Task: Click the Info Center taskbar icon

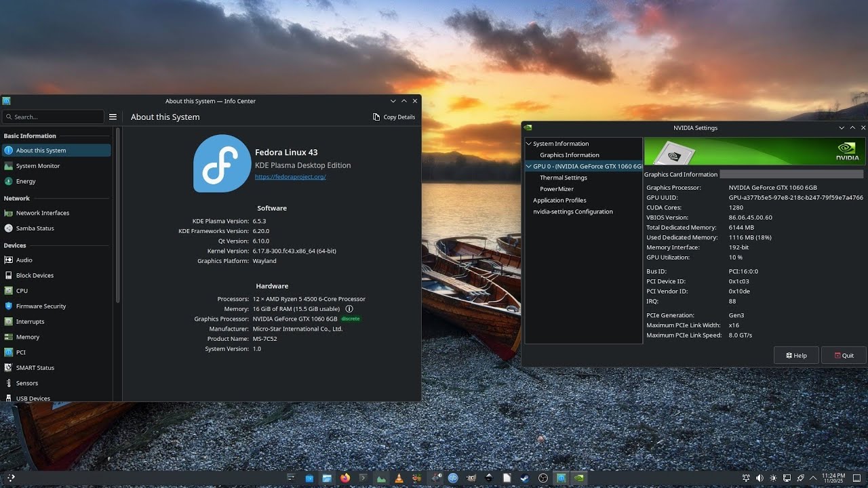Action: [x=561, y=478]
